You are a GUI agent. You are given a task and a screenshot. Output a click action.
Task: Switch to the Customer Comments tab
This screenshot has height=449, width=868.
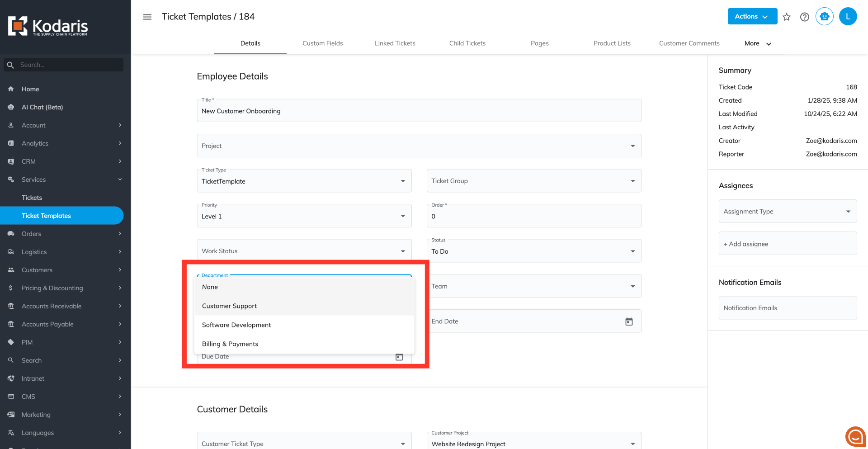coord(689,43)
